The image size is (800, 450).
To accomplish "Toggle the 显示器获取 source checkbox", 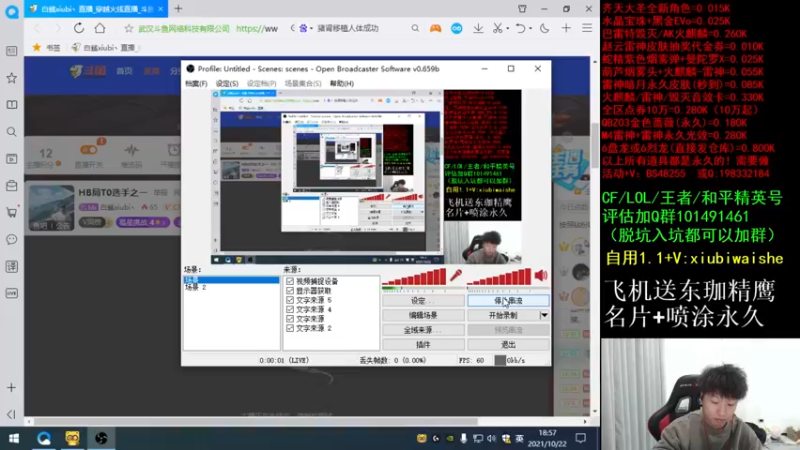I will [290, 291].
